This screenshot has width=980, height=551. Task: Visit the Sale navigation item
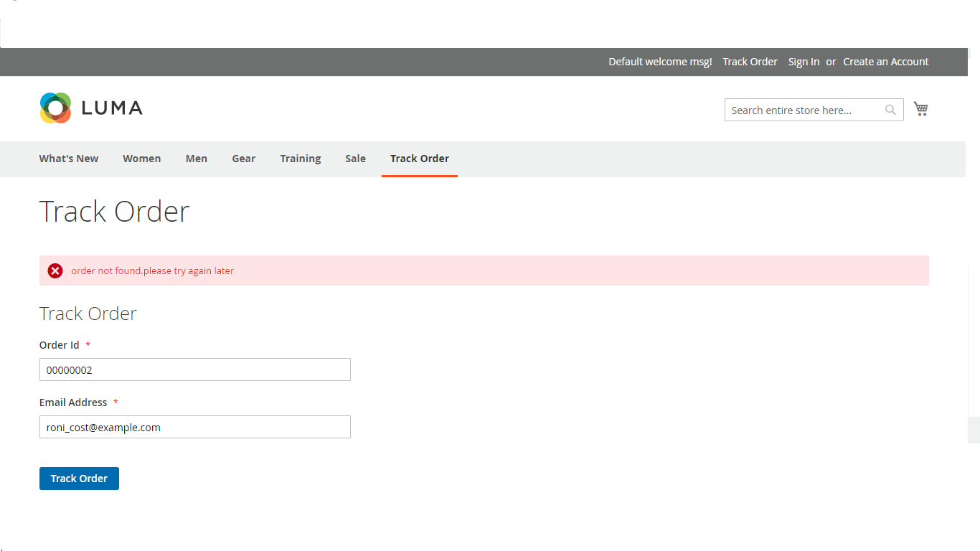(355, 159)
